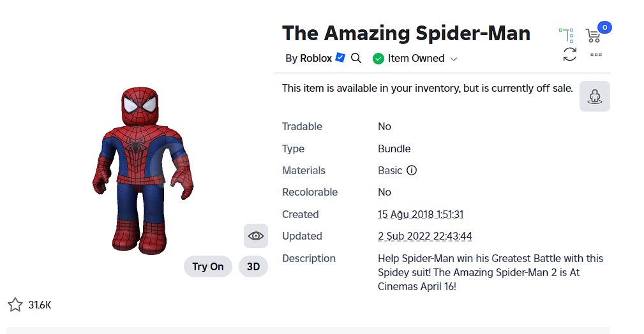Image resolution: width=644 pixels, height=334 pixels.
Task: Click the avatar figure icon button
Action: tap(595, 96)
